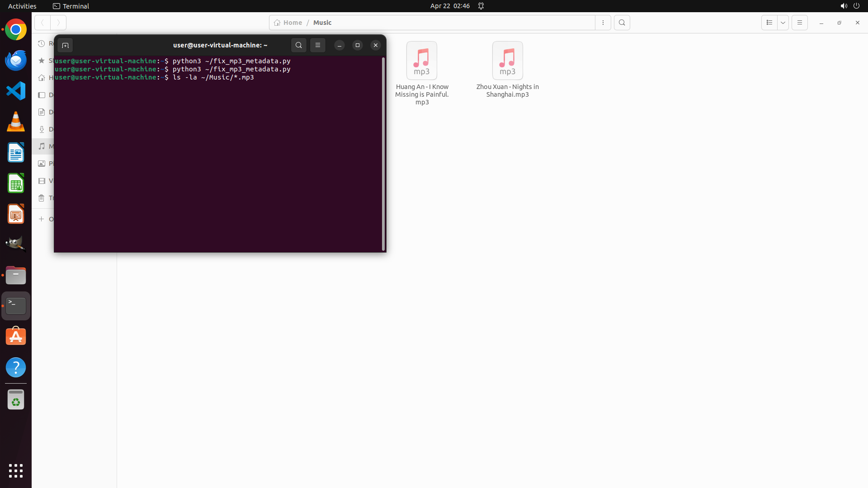868x488 pixels.
Task: Click Music path bar segment
Action: click(322, 23)
